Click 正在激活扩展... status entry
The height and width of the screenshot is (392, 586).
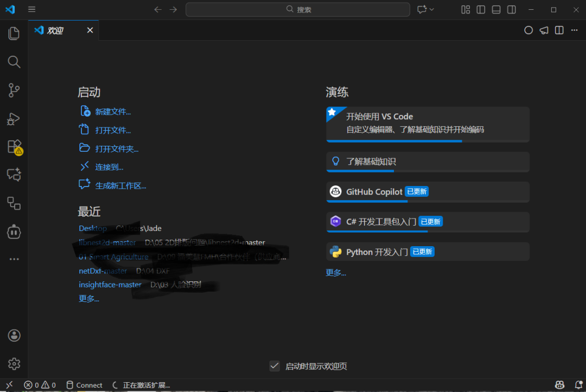[141, 385]
